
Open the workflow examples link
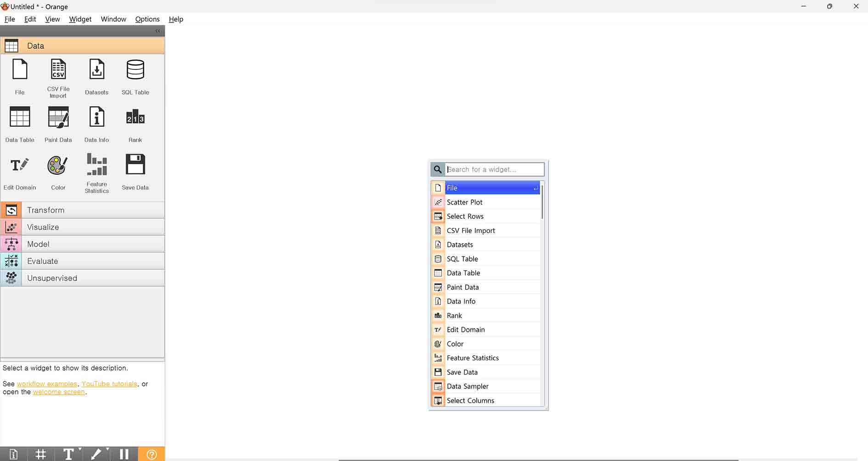47,384
